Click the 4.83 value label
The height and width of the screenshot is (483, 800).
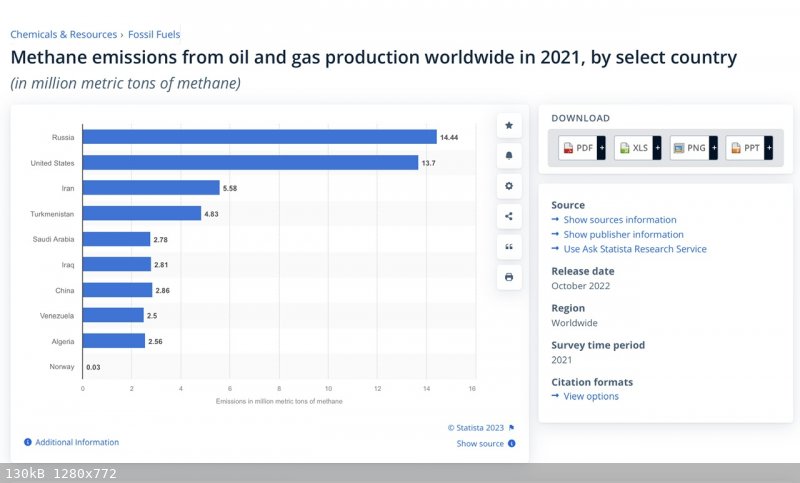pyautogui.click(x=211, y=214)
